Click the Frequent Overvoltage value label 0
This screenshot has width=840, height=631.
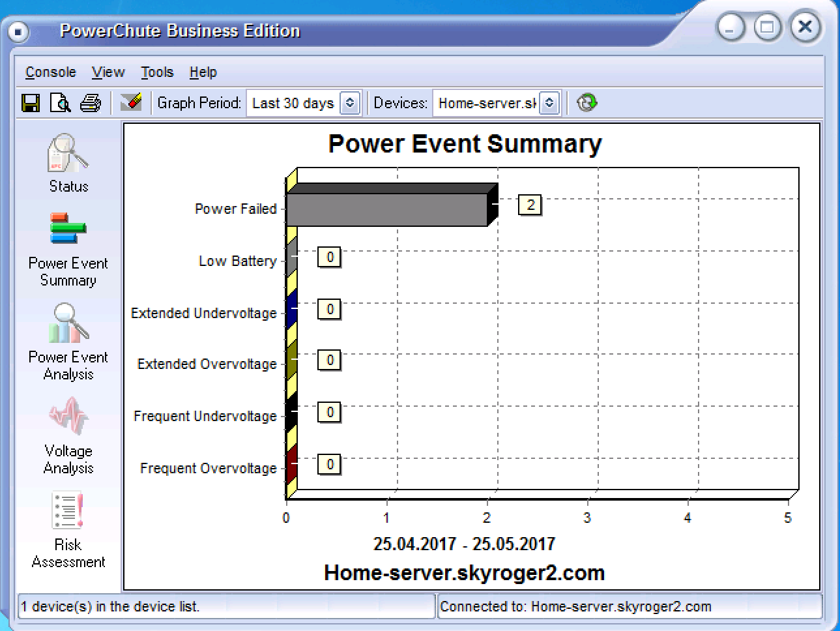(x=330, y=464)
